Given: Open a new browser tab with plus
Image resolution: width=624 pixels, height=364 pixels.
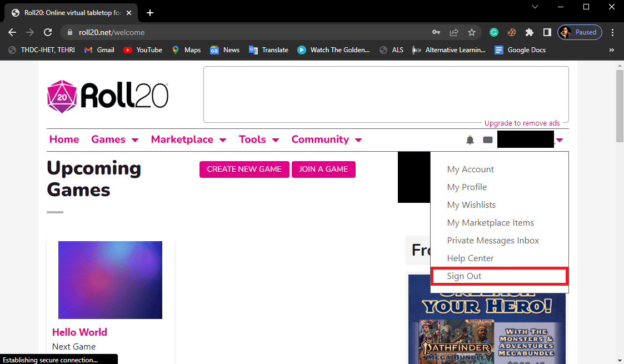Looking at the screenshot, I should click(x=149, y=13).
